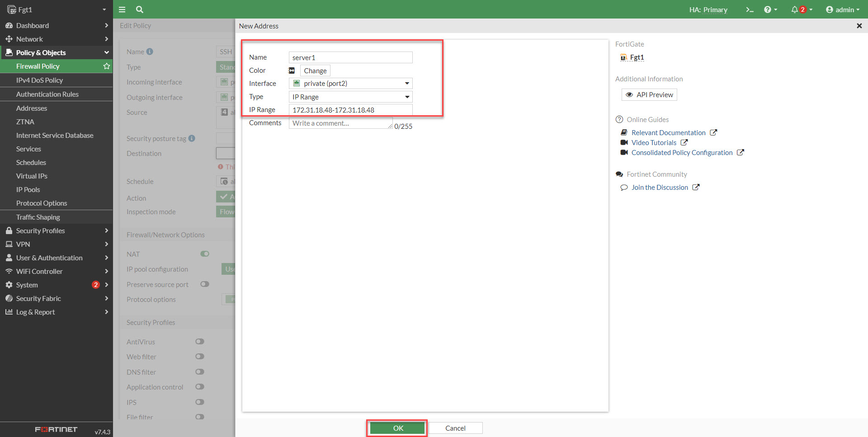Expand Security Profiles menu

57,230
